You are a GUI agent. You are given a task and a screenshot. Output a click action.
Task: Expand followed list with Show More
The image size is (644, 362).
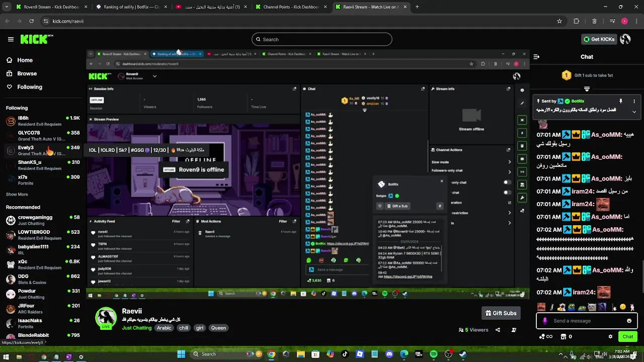(17, 194)
